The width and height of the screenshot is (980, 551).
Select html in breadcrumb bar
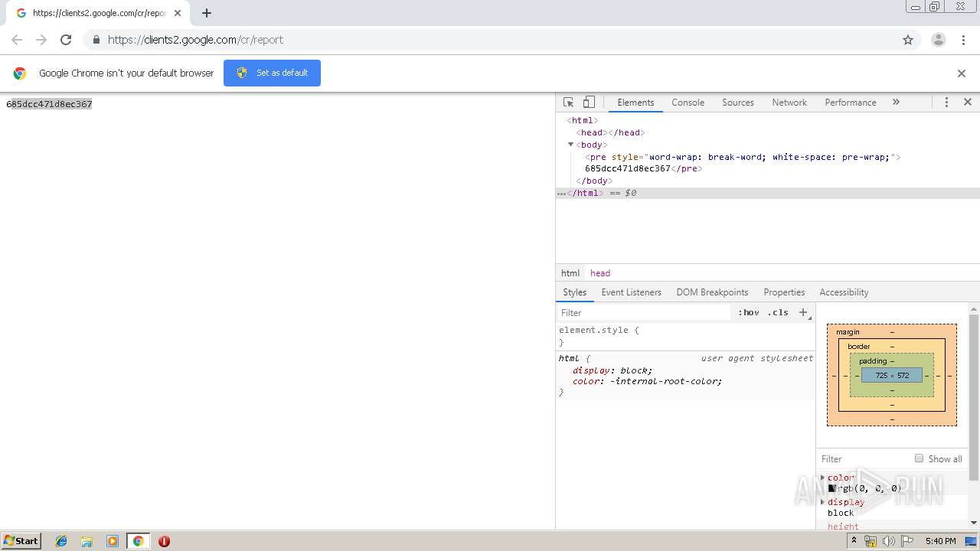point(570,273)
